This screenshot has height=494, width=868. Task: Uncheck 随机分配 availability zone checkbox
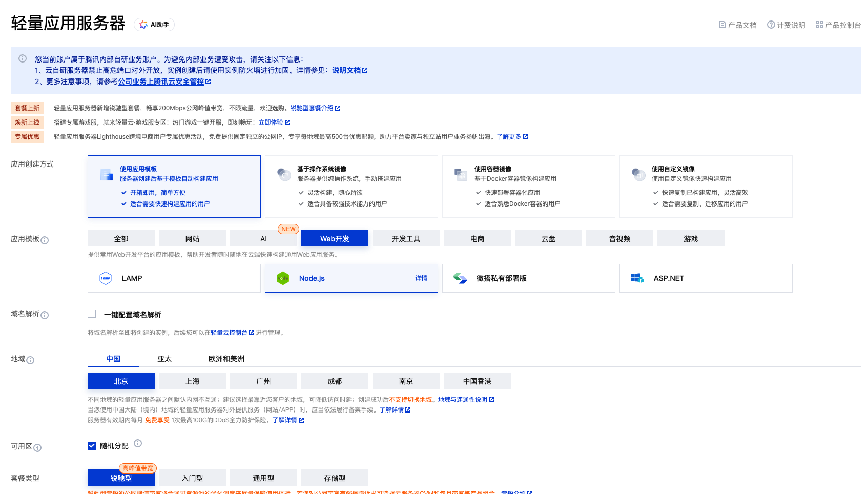[x=92, y=446]
